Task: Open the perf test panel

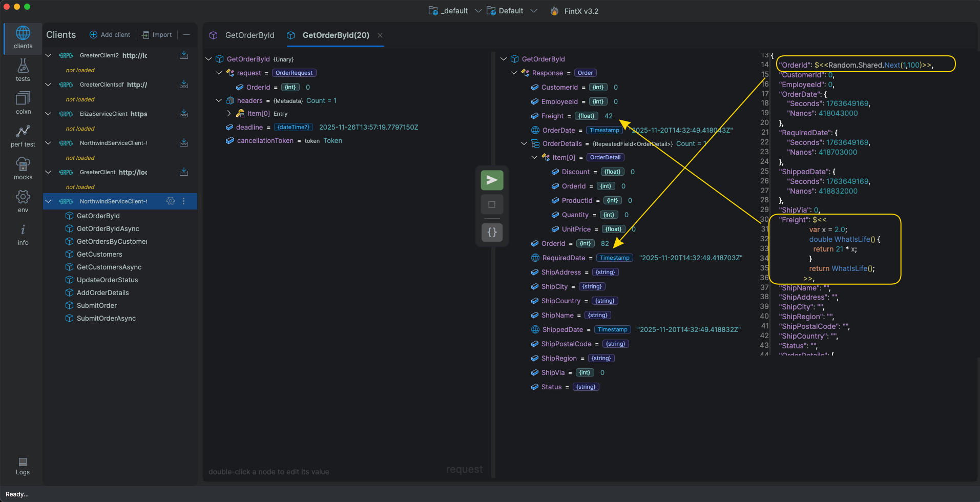Action: [23, 136]
